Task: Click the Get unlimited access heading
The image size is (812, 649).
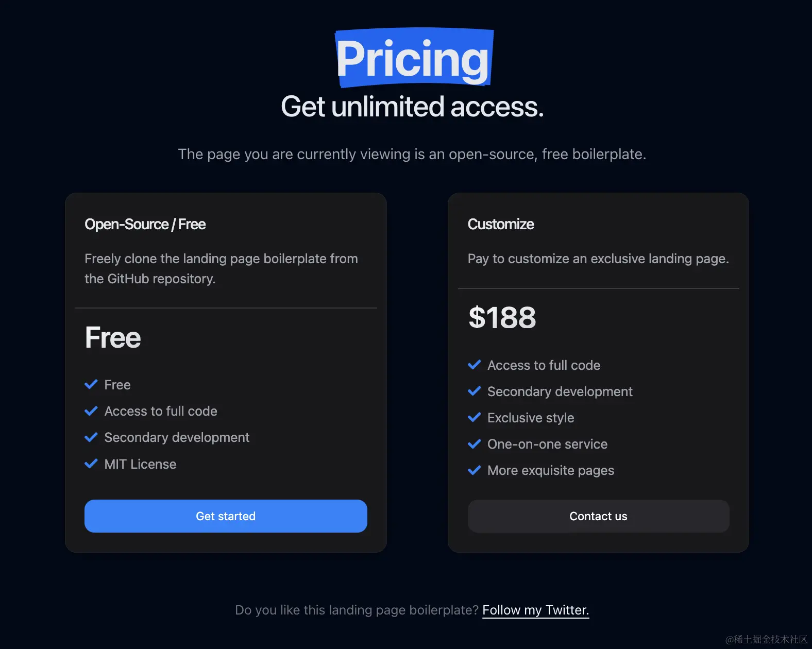Action: [412, 107]
